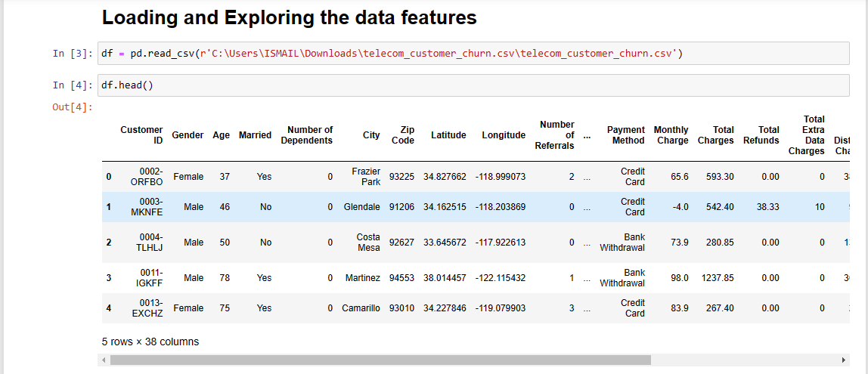Viewport: 868px width, 374px height.
Task: Click the 'Loading and Exploring the data features' heading
Action: point(289,17)
